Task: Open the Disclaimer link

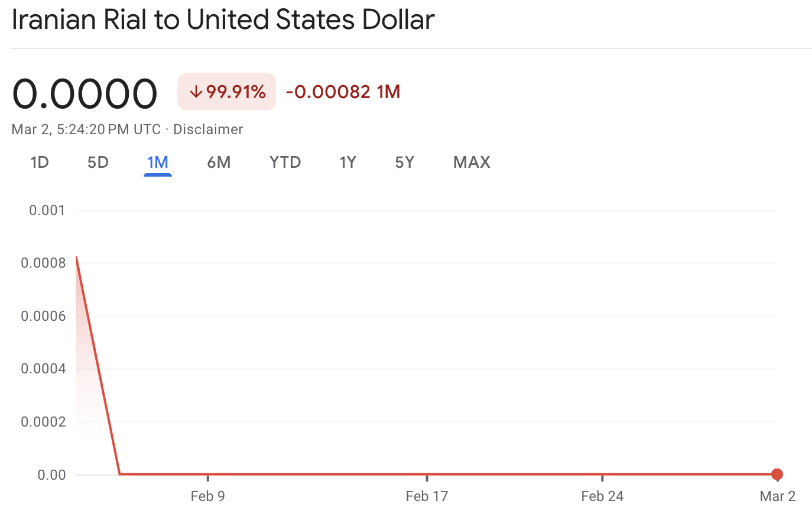Action: [x=208, y=129]
